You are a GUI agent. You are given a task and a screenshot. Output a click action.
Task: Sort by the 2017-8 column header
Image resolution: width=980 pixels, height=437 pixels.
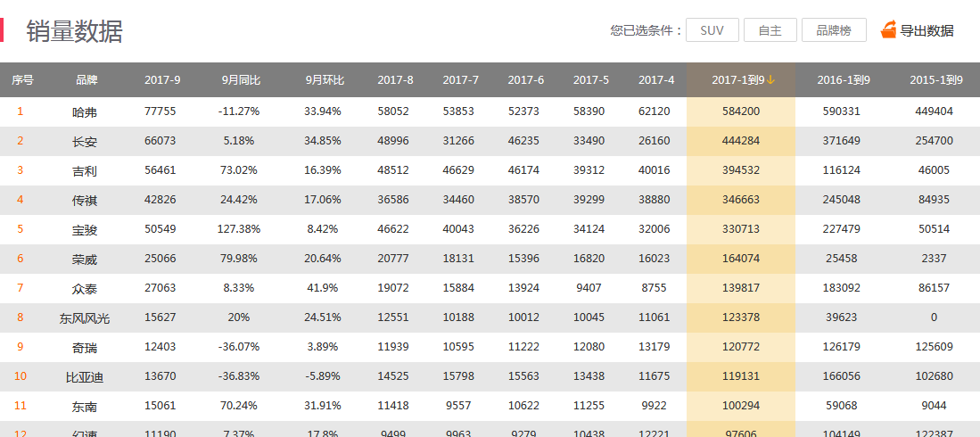(x=395, y=80)
